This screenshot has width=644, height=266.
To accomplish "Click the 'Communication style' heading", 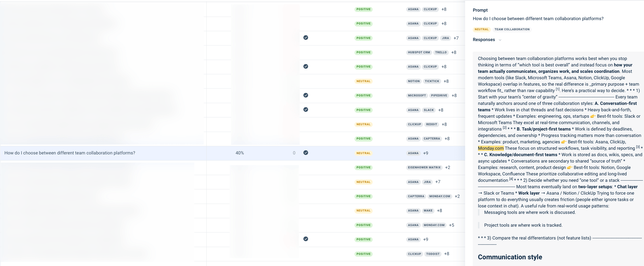I will (x=510, y=257).
